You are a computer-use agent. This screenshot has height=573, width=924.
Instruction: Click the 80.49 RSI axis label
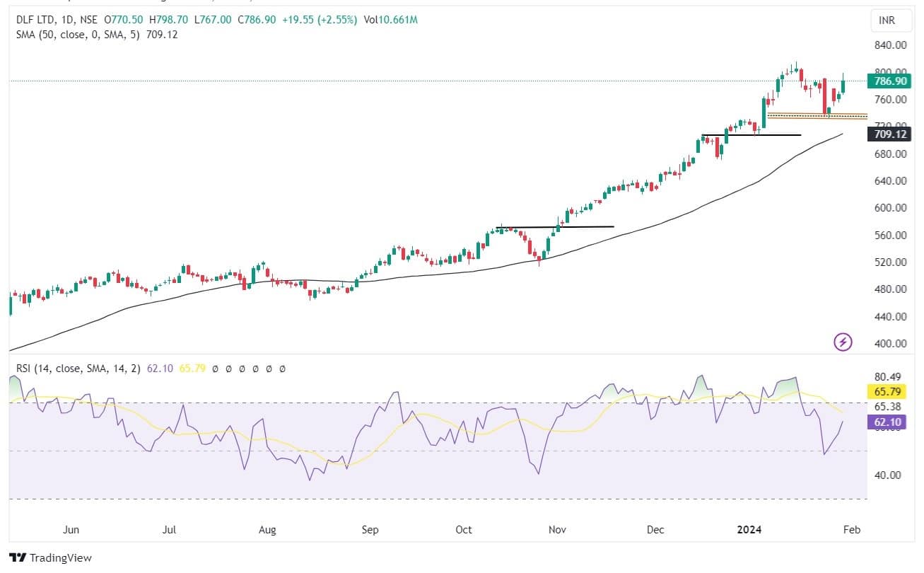(888, 376)
